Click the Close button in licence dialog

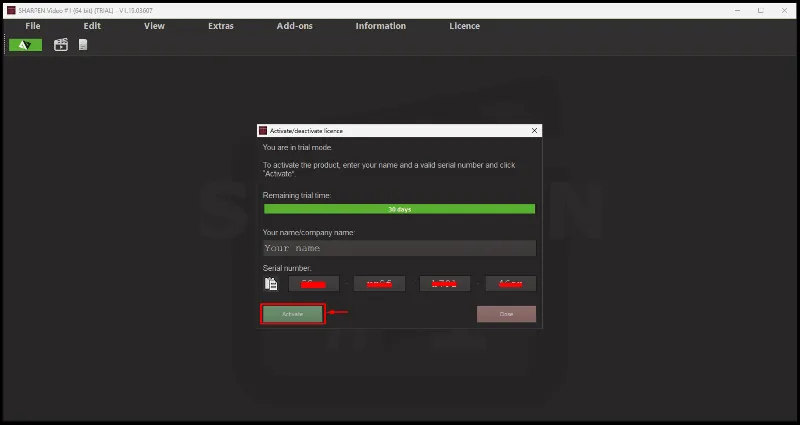(x=506, y=314)
